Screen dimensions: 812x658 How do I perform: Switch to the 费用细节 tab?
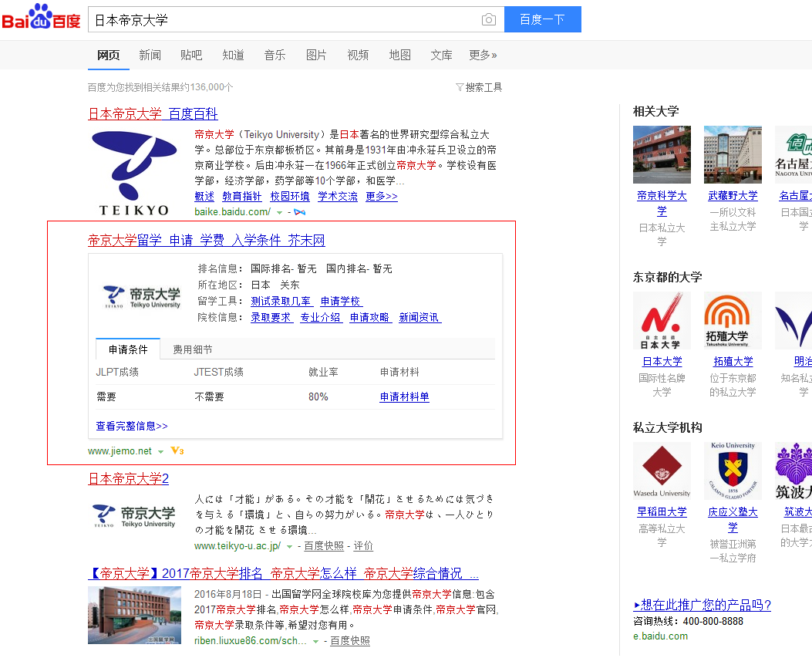pos(193,349)
